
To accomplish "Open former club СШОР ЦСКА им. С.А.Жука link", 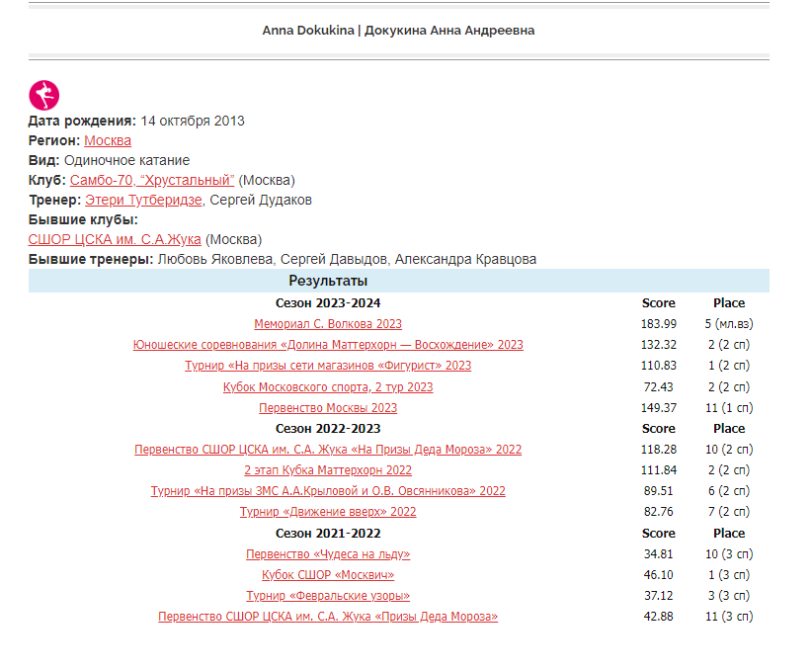I will (x=115, y=239).
